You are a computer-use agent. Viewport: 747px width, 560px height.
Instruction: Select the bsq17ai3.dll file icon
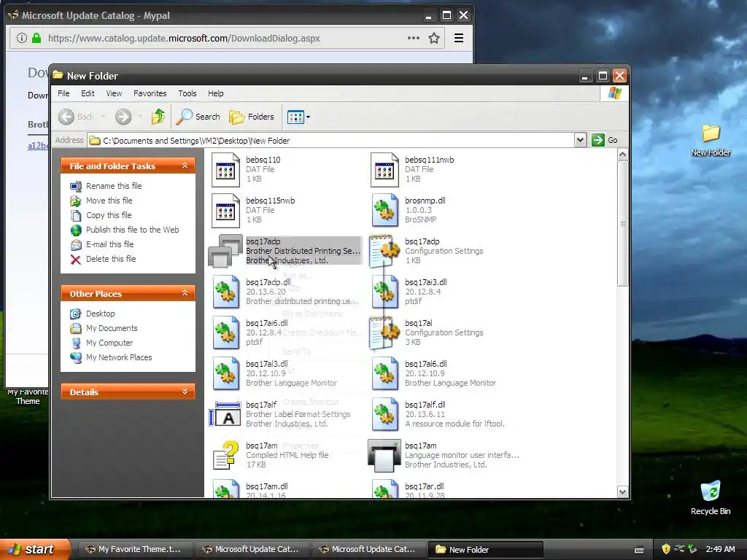[x=384, y=292]
